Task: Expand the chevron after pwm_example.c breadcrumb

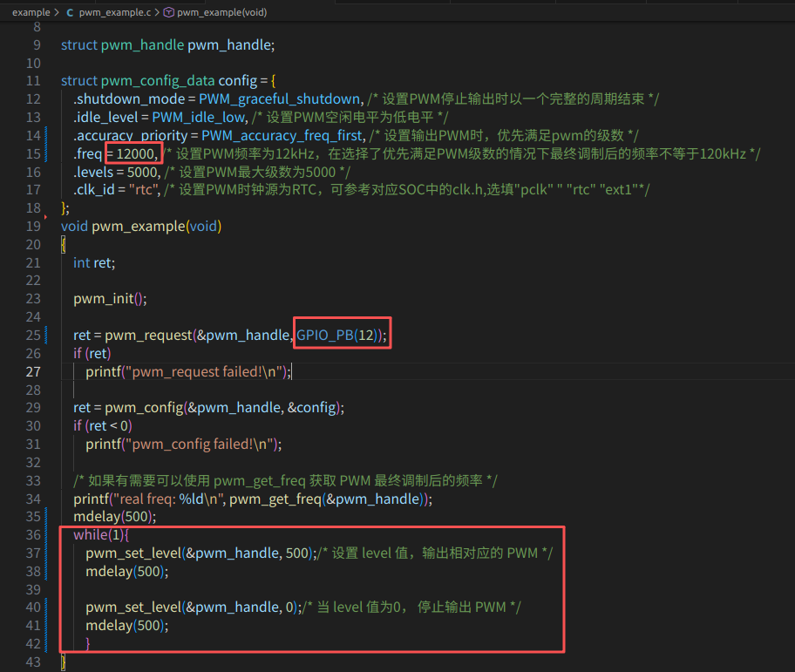Action: 157,12
